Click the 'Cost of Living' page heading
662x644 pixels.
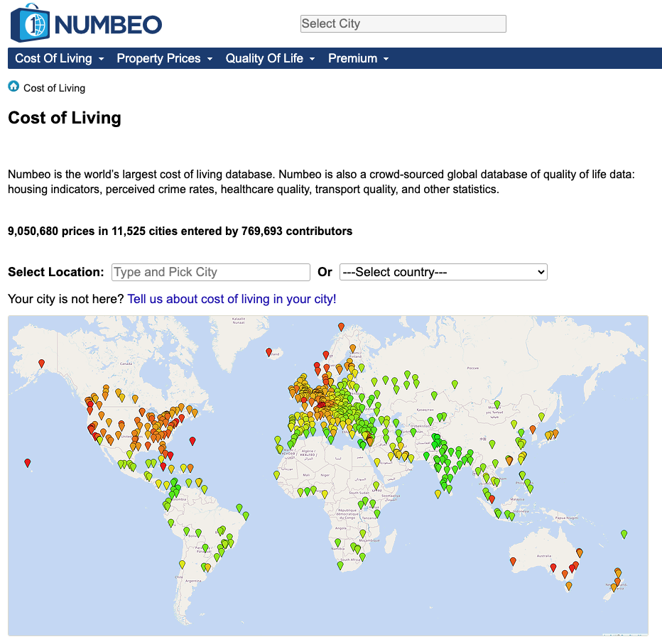coord(65,118)
